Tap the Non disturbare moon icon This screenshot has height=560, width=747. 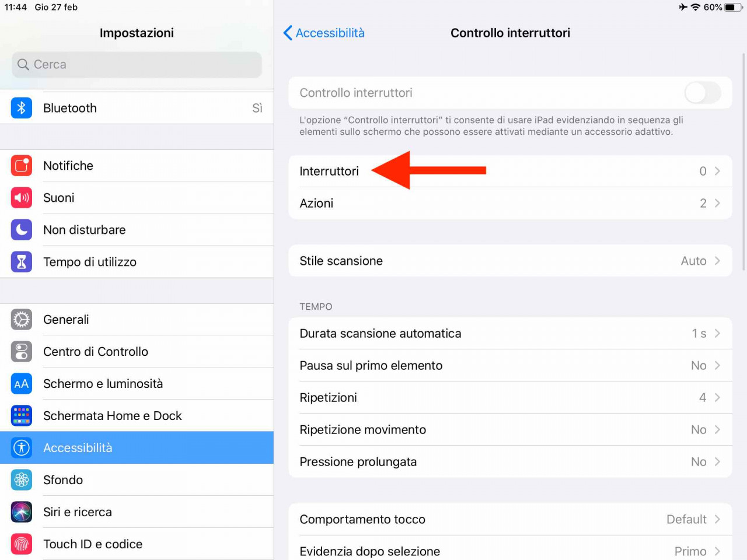(x=22, y=230)
